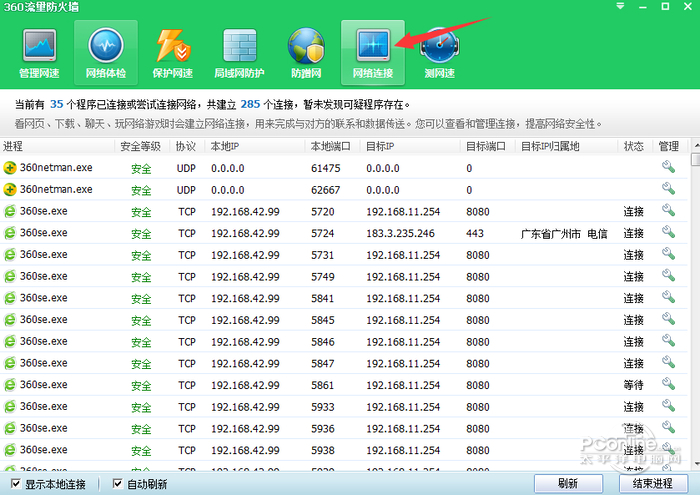Sort by the 目标IP column header
This screenshot has width=700, height=495.
tap(380, 146)
